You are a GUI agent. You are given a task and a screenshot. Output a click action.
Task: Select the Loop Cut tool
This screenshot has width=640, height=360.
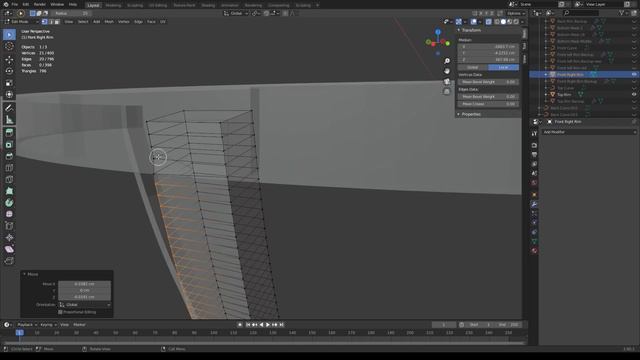tap(9, 168)
